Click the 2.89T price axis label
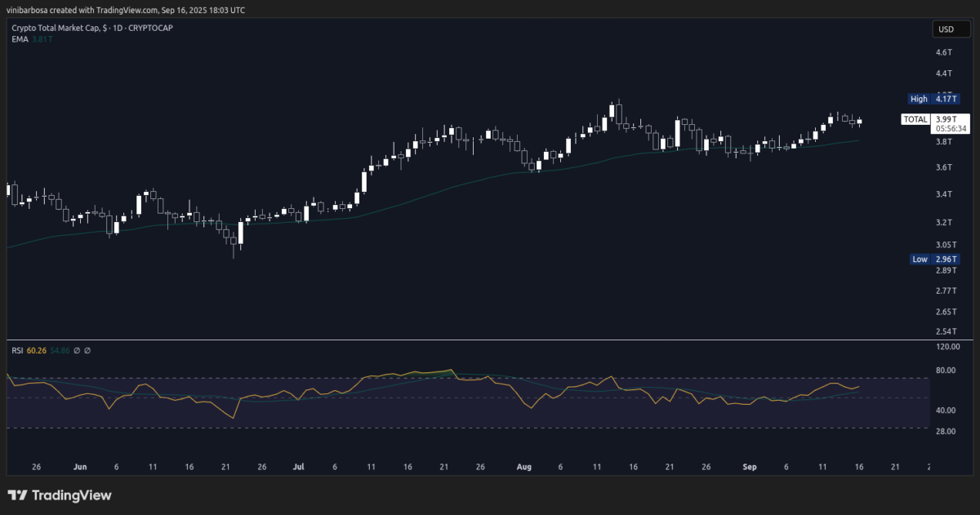 tap(946, 270)
